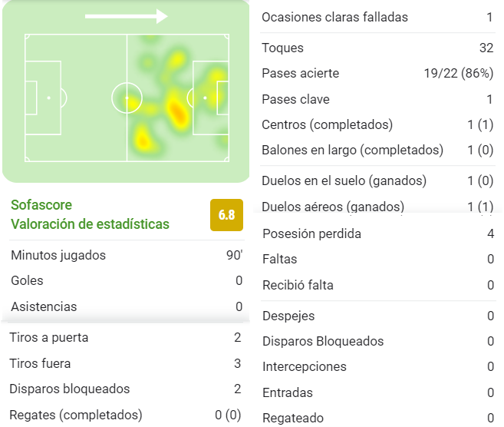Click the hottest red zone on the heatmap
This screenshot has width=504, height=427.
click(x=177, y=112)
